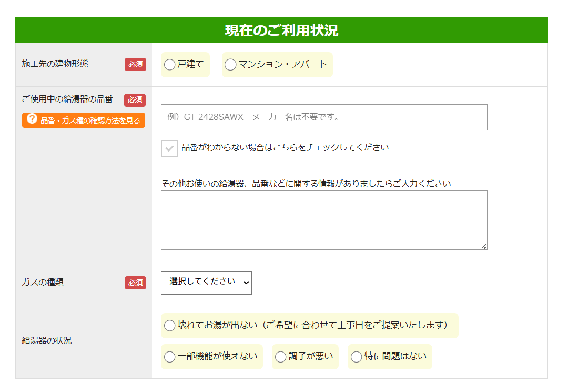Pick the 特に問題はない radio option
This screenshot has width=568, height=392.
click(357, 357)
